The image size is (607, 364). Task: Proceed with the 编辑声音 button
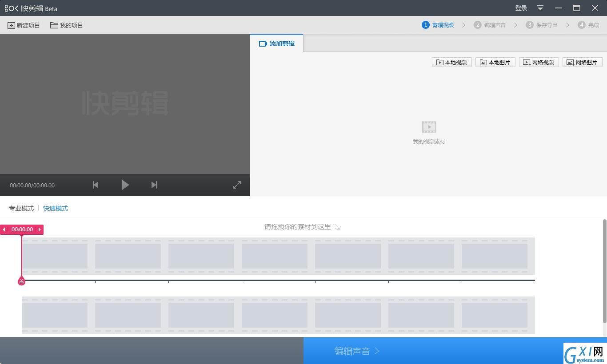pyautogui.click(x=357, y=351)
